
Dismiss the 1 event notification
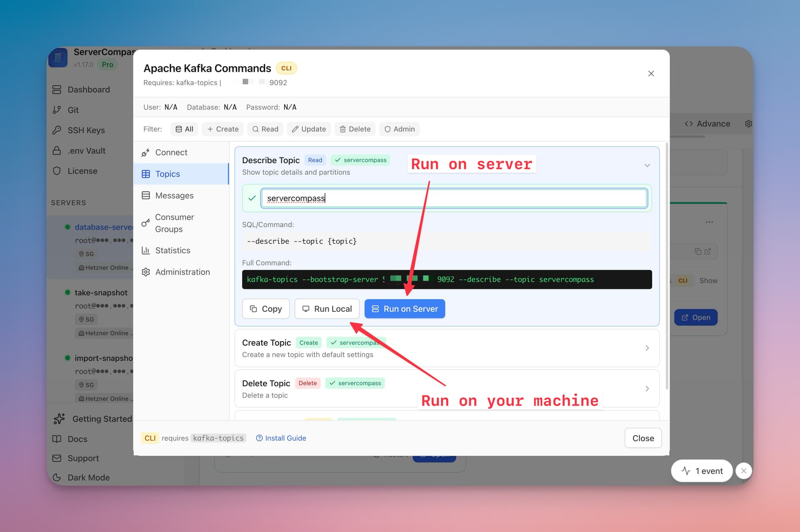(x=743, y=470)
